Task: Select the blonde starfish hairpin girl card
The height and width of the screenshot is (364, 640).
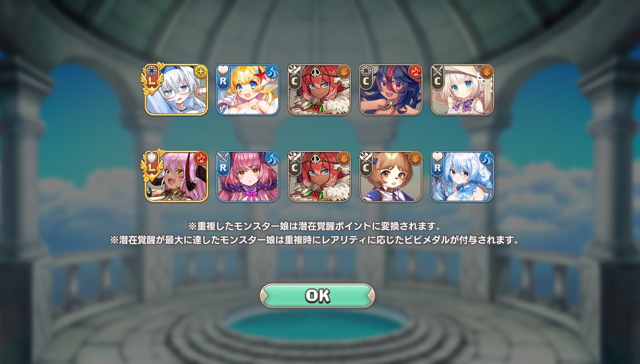Action: [x=248, y=90]
